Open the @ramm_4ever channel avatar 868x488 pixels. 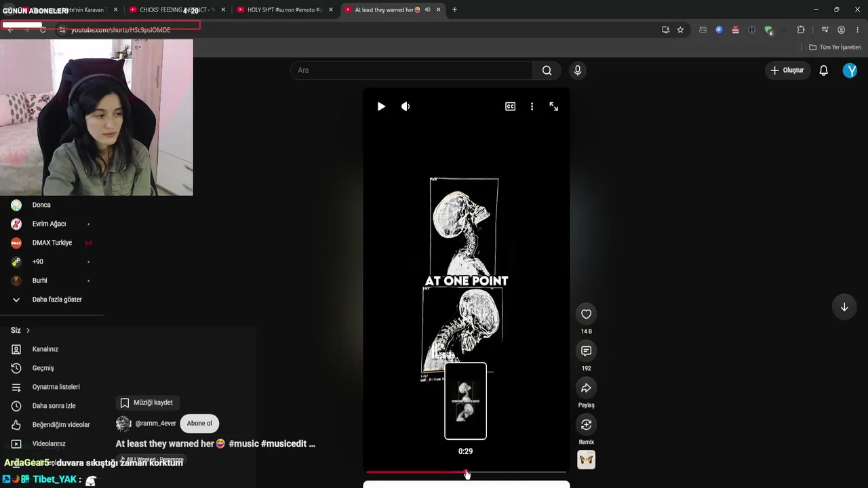[x=123, y=424]
